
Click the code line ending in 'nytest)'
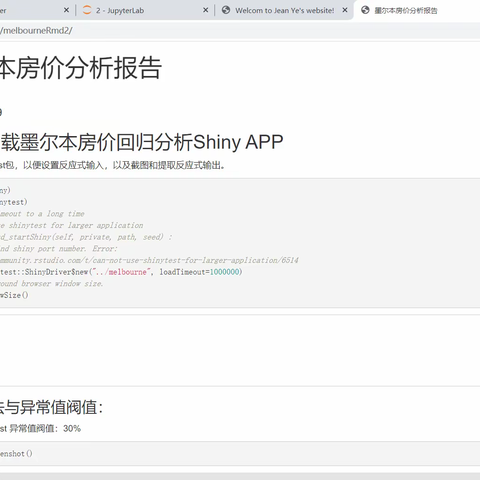pos(14,202)
